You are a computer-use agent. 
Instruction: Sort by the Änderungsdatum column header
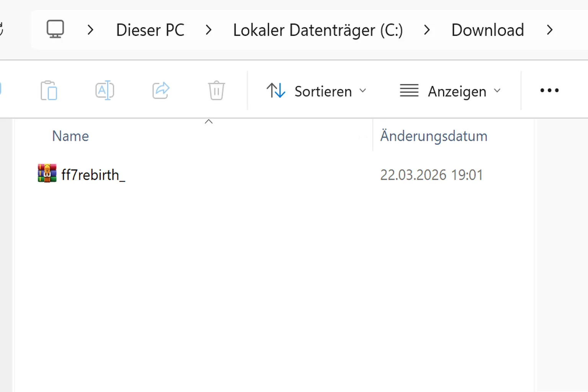click(x=434, y=136)
